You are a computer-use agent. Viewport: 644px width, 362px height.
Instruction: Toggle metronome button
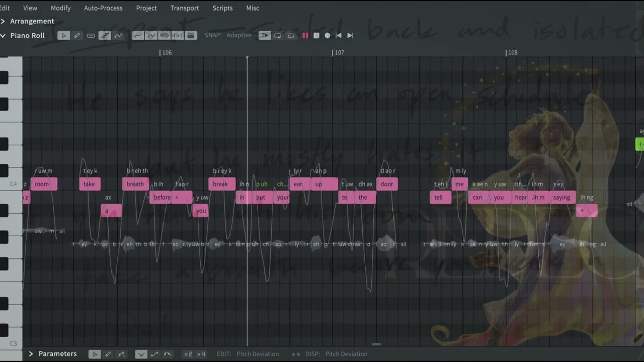pyautogui.click(x=291, y=35)
